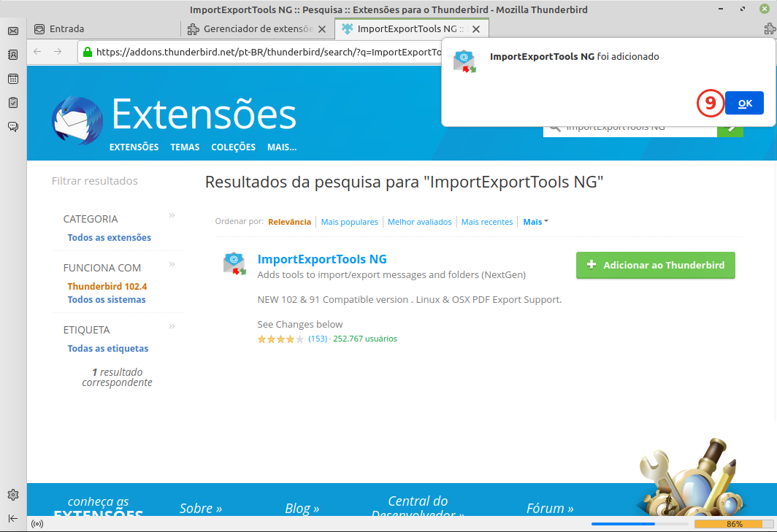Open the Sobre » footer link

coord(201,508)
